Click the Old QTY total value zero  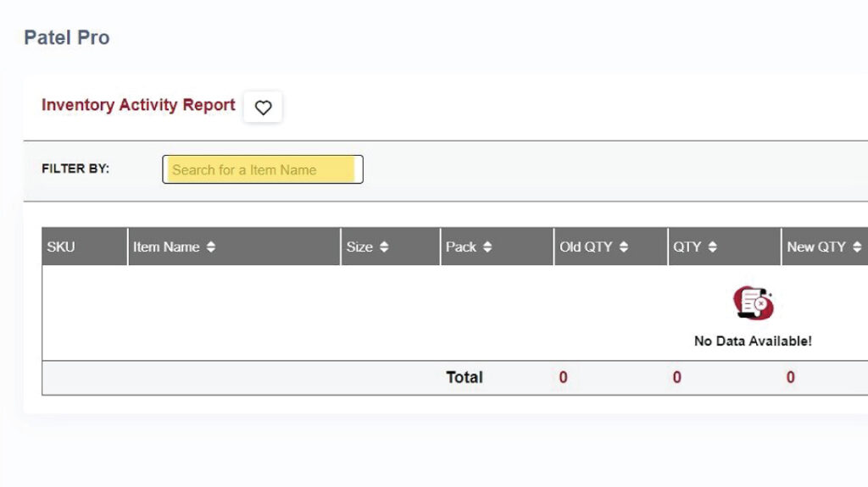pyautogui.click(x=564, y=378)
